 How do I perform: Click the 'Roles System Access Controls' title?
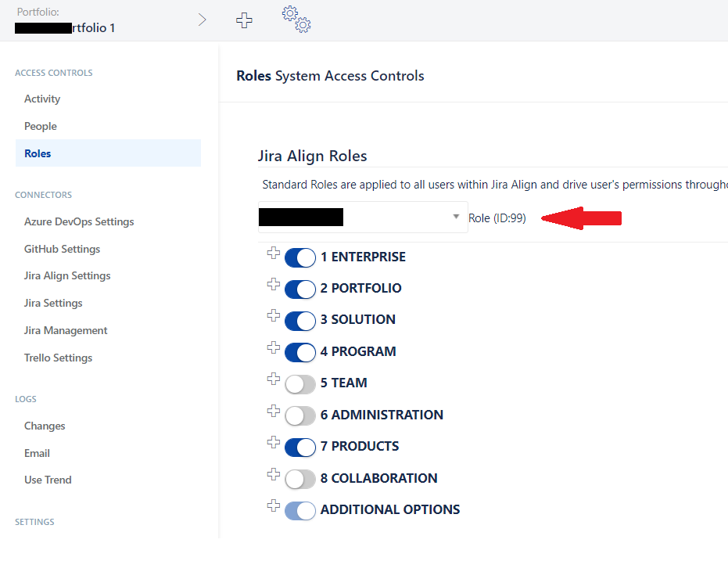tap(330, 76)
